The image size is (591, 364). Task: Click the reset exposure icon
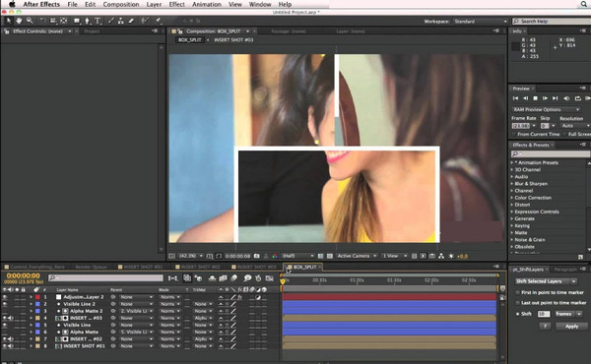[x=451, y=256]
